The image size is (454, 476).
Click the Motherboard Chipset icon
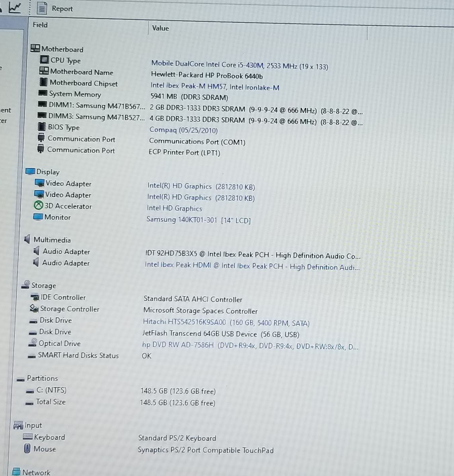[x=43, y=82]
